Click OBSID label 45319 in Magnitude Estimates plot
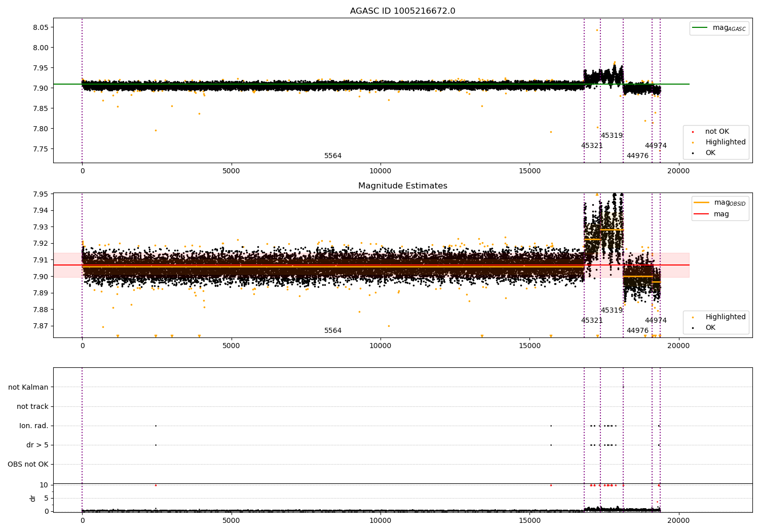 [612, 311]
